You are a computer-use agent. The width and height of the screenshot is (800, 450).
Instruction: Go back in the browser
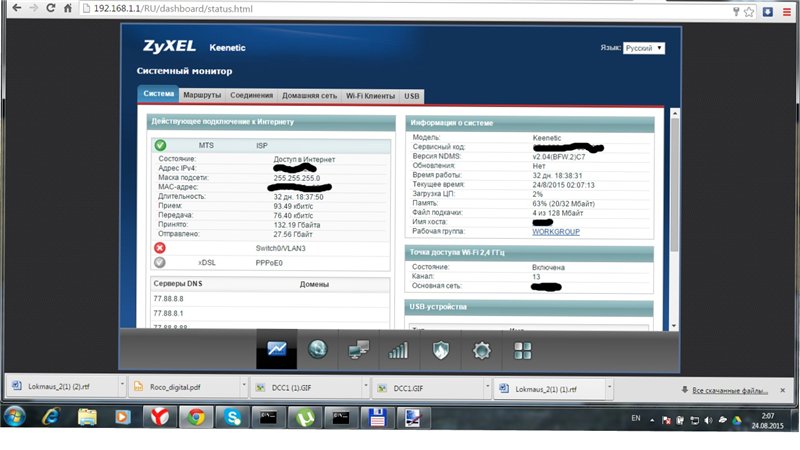(16, 8)
